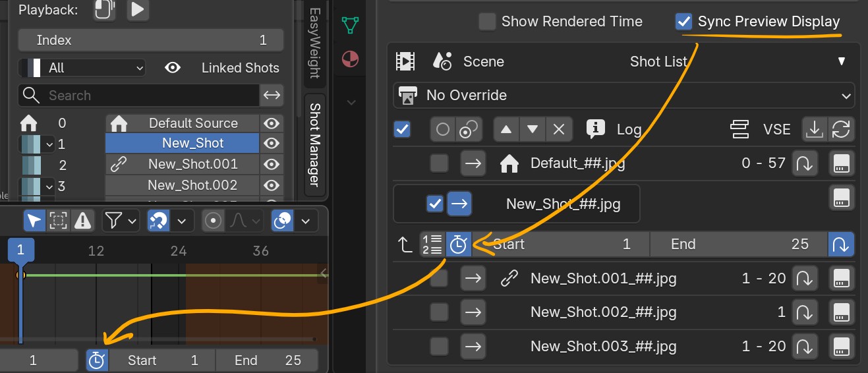The height and width of the screenshot is (373, 868).
Task: Click the keyframe diamond on the green line
Action: click(20, 275)
